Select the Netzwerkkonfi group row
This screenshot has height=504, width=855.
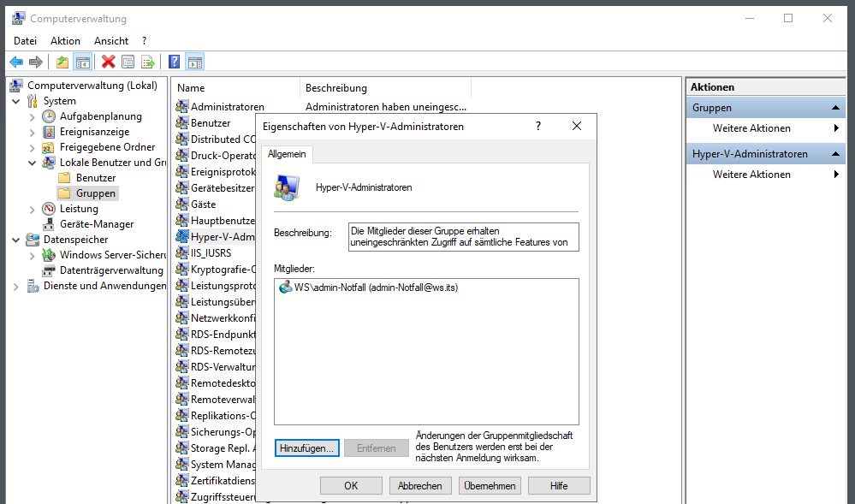pos(215,318)
